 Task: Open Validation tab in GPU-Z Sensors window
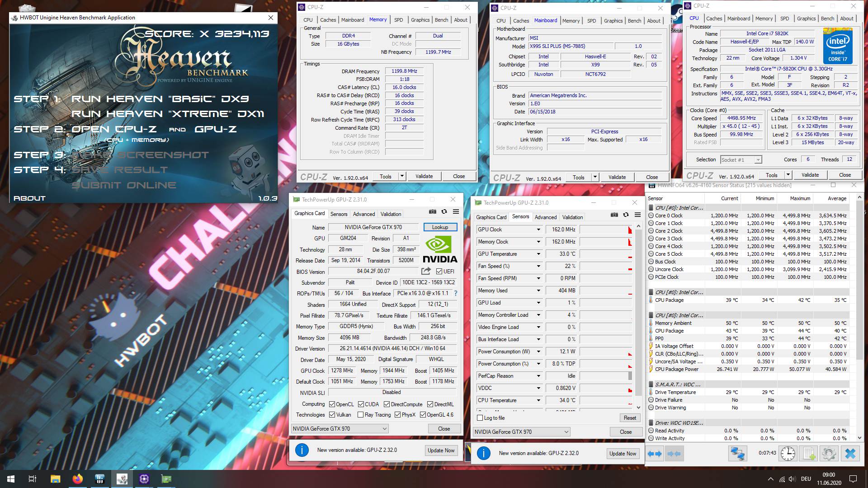point(572,217)
